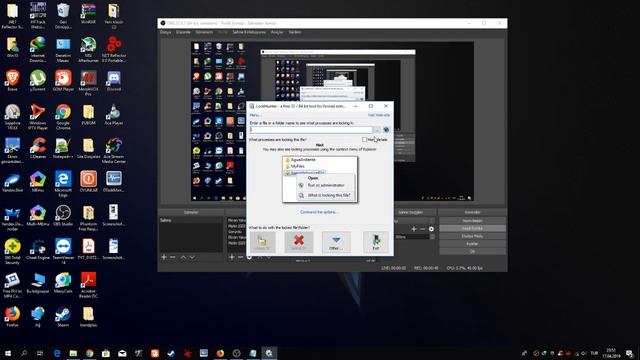Open OBS Studio taskbar icon

(x=236, y=353)
